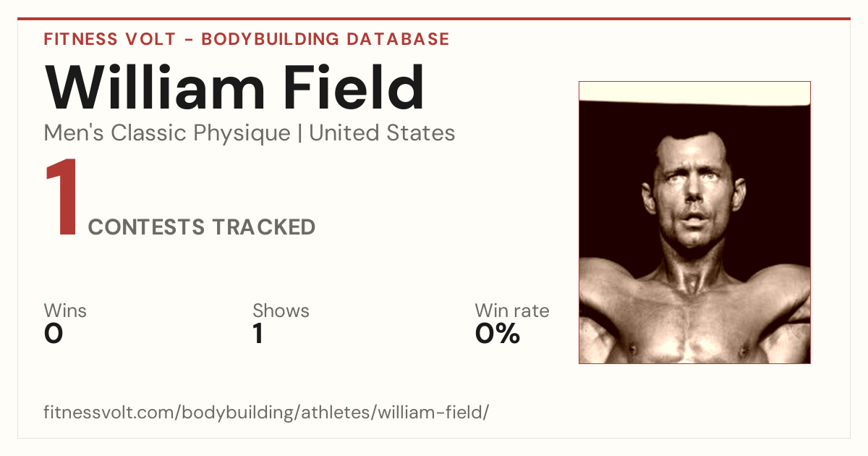Select the "United States" country text
868x456 pixels.
[x=382, y=133]
